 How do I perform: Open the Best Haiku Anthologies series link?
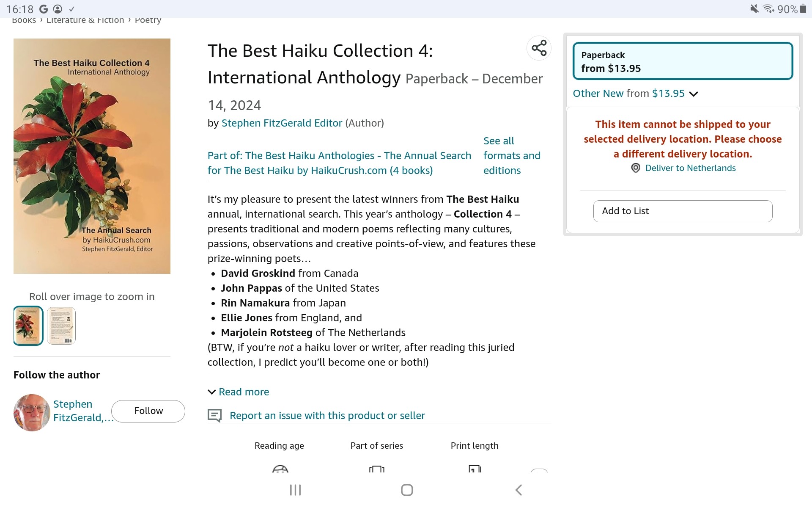pos(339,163)
